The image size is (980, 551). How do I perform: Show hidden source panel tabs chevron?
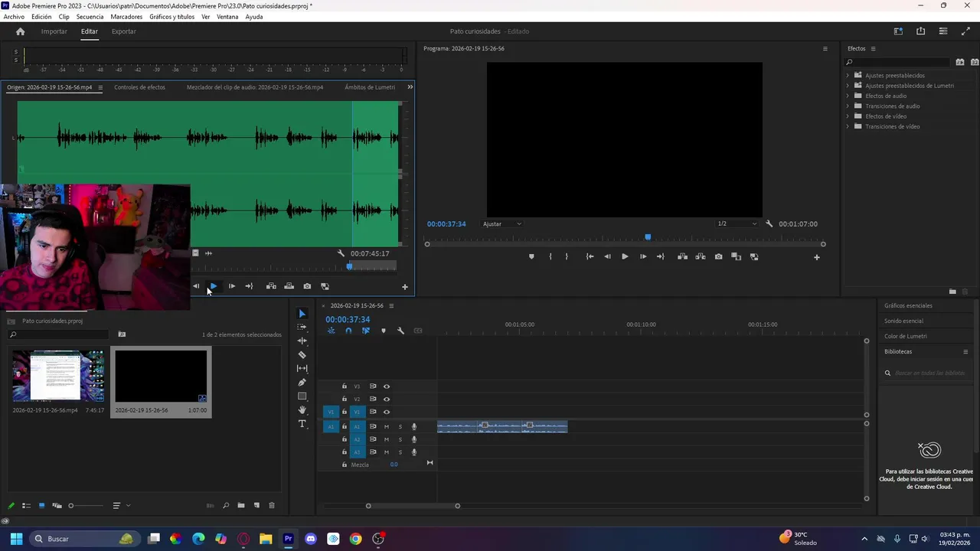pos(410,86)
